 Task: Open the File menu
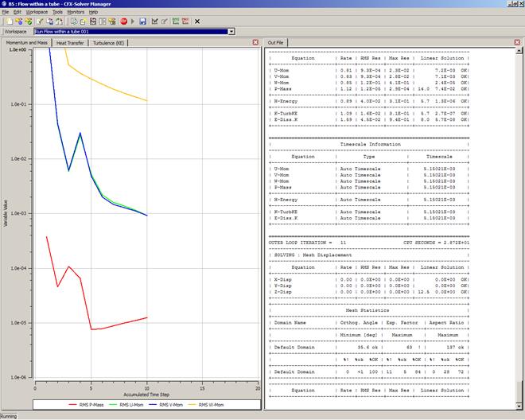[6, 13]
